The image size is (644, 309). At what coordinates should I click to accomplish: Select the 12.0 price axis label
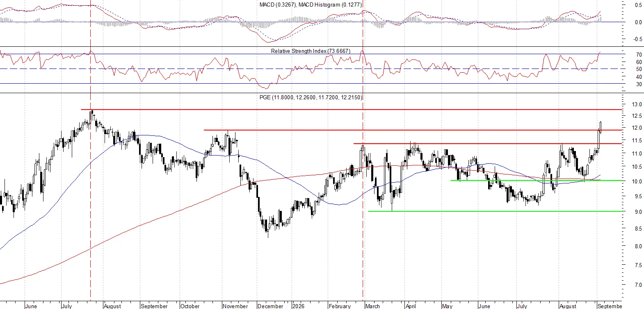(637, 128)
